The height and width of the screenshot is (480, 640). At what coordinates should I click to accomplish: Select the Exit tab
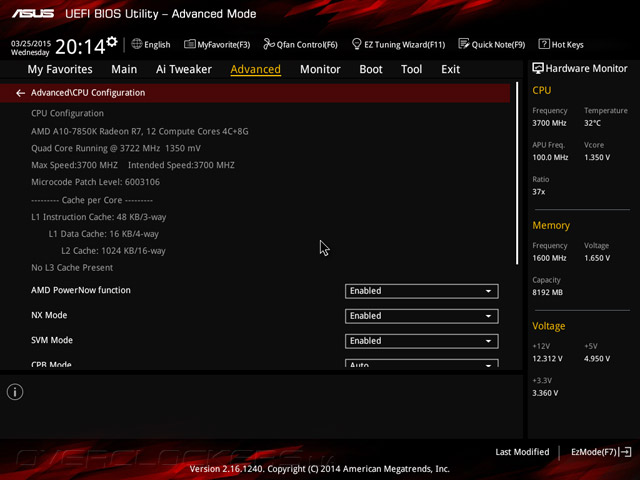450,69
